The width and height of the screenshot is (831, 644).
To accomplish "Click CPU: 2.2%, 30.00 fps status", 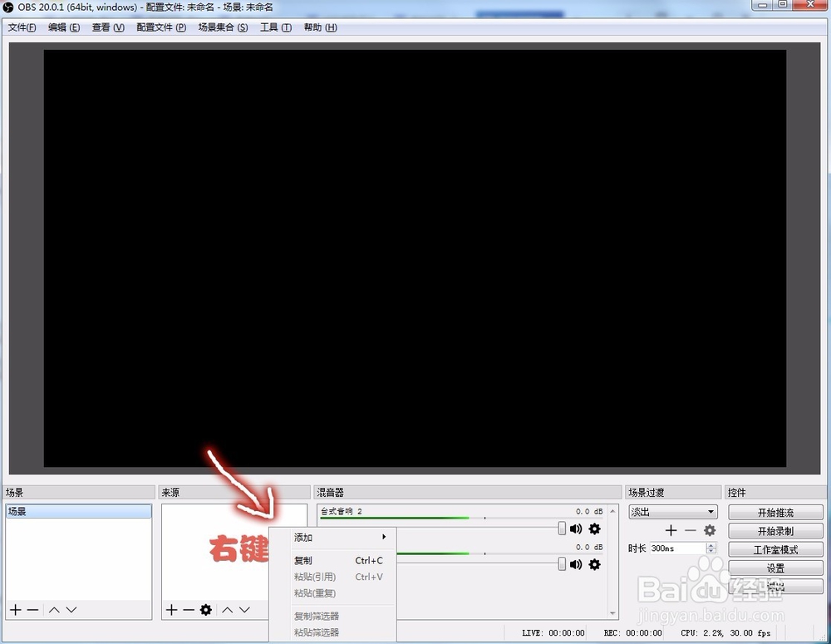I will pos(725,633).
